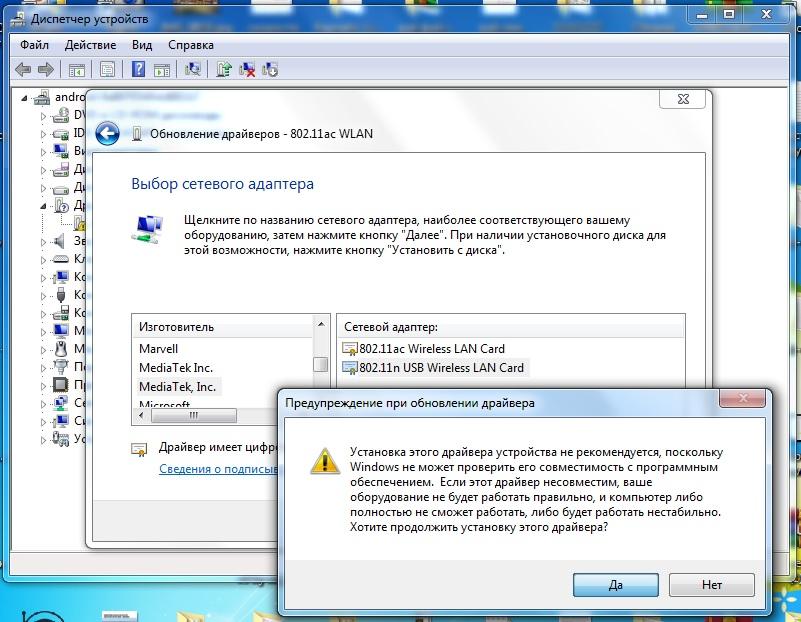Click manufacturer list scroll-left arrow
The image size is (801, 622).
(142, 416)
